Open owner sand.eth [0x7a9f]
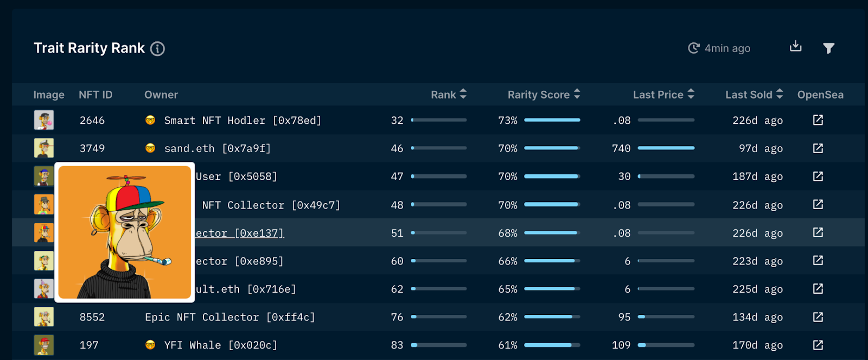This screenshot has height=360, width=868. (x=217, y=148)
